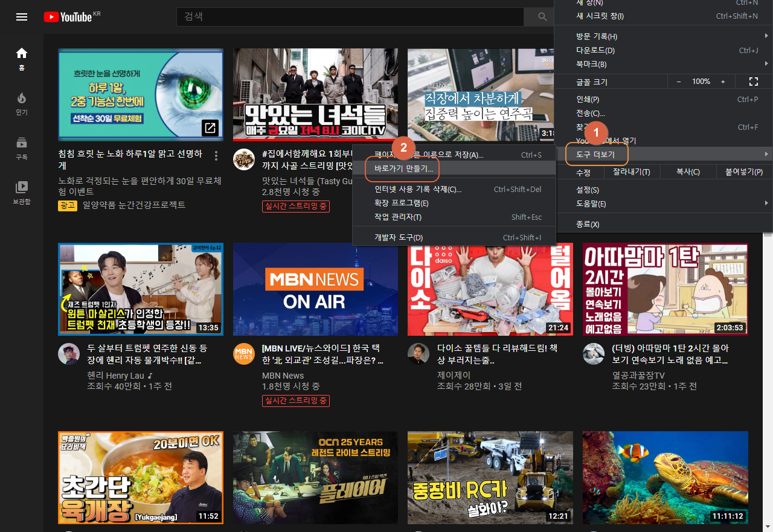Click the 열공과꿀잠TV channel name
Screen dimensions: 773x532
point(639,376)
